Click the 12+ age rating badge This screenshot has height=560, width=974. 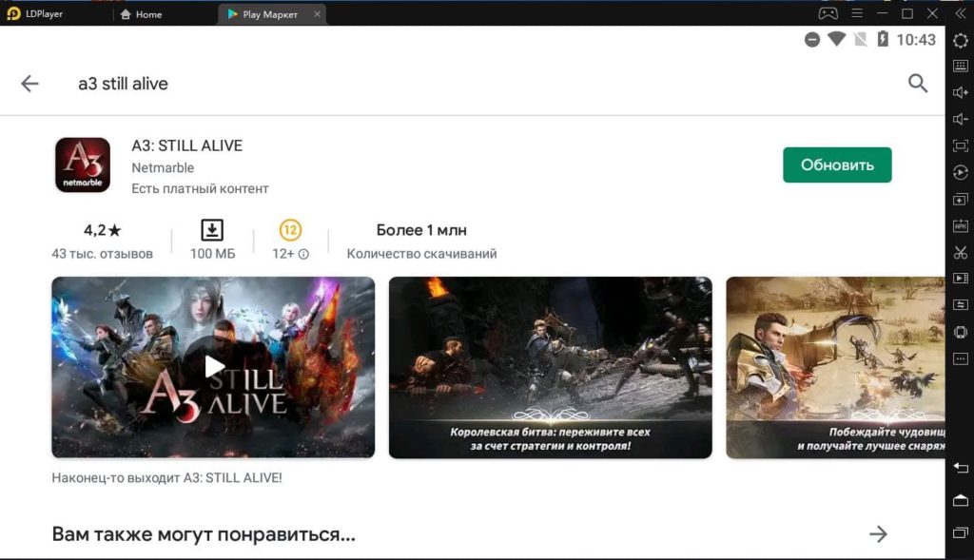tap(290, 230)
